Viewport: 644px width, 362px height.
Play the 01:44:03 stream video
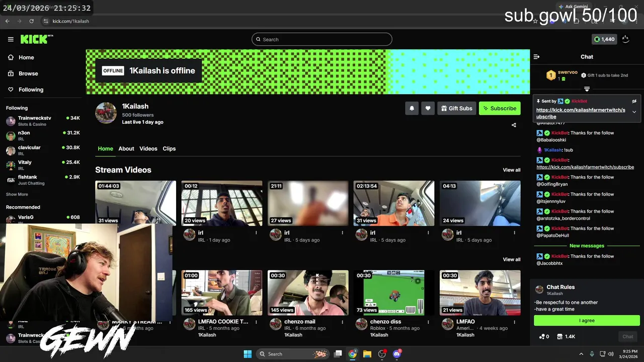click(136, 203)
